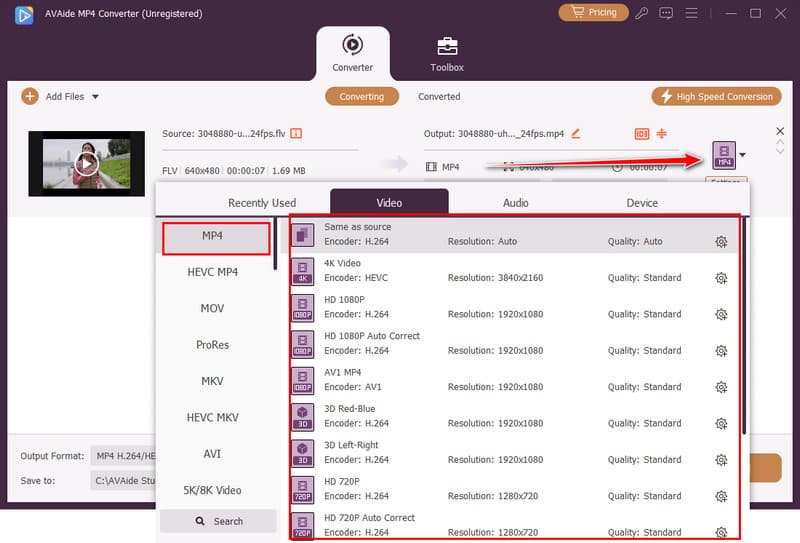This screenshot has height=543, width=800.
Task: Click the Search box in format list
Action: [x=218, y=521]
